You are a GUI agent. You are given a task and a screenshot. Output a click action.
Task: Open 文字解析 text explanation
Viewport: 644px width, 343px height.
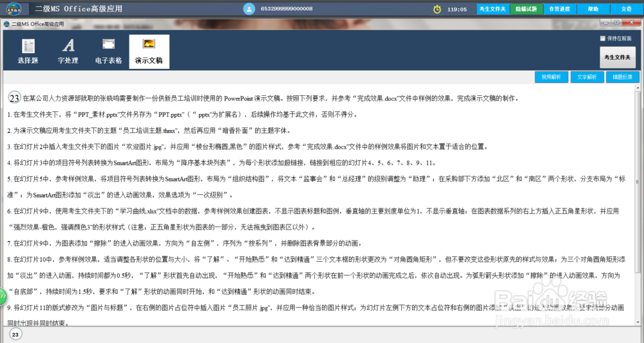(x=587, y=77)
